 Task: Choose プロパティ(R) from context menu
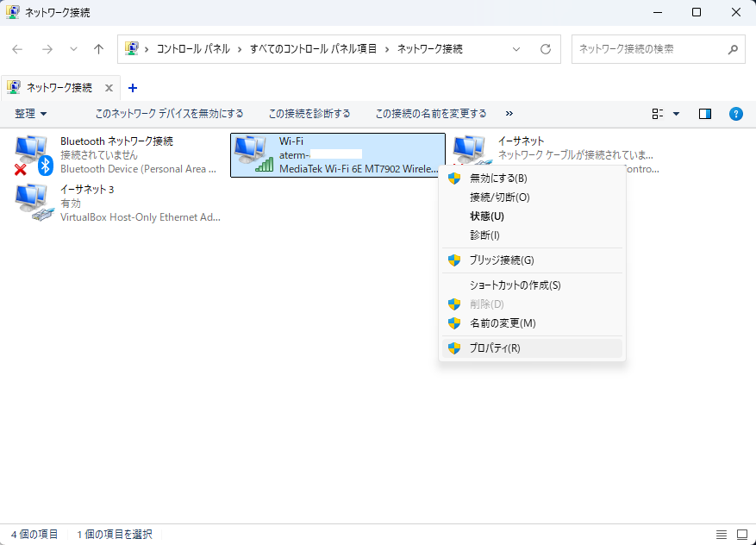tap(494, 348)
